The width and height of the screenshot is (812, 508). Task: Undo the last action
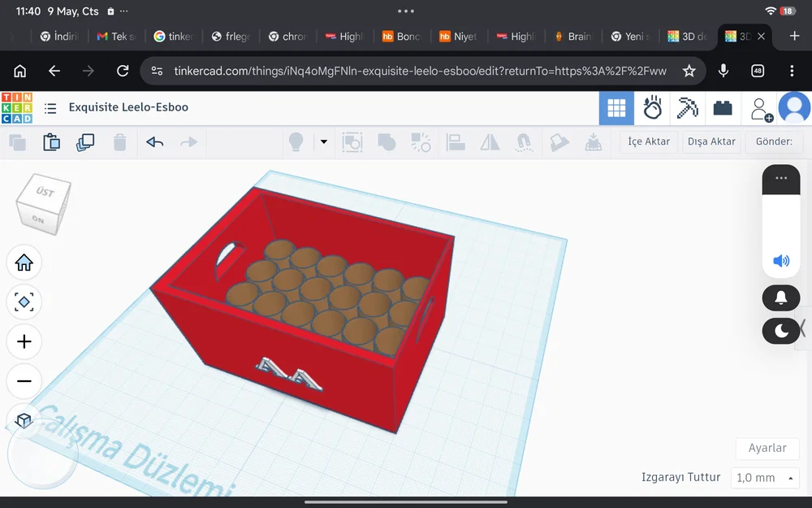[155, 142]
